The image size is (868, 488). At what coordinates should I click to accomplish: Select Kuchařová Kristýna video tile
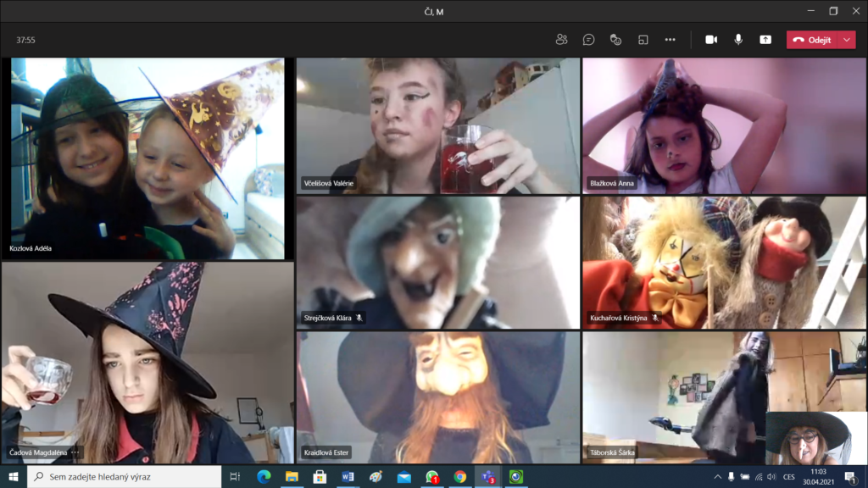(x=724, y=263)
